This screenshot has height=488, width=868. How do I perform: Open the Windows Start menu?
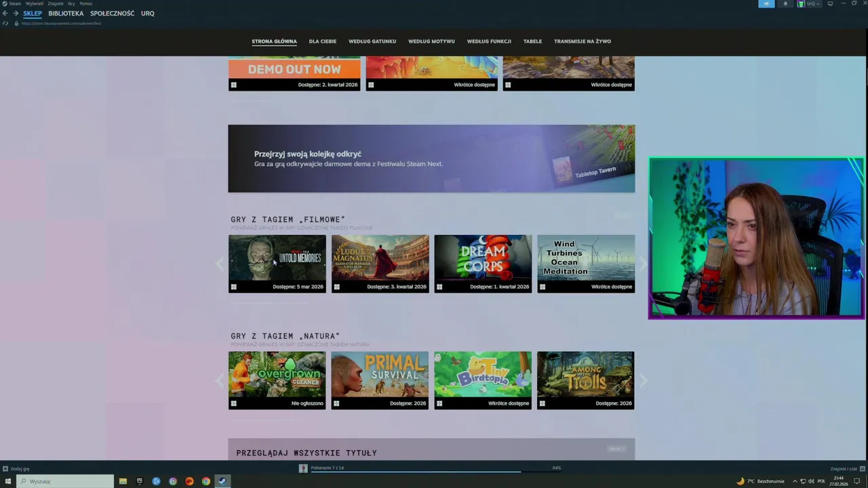pos(8,481)
